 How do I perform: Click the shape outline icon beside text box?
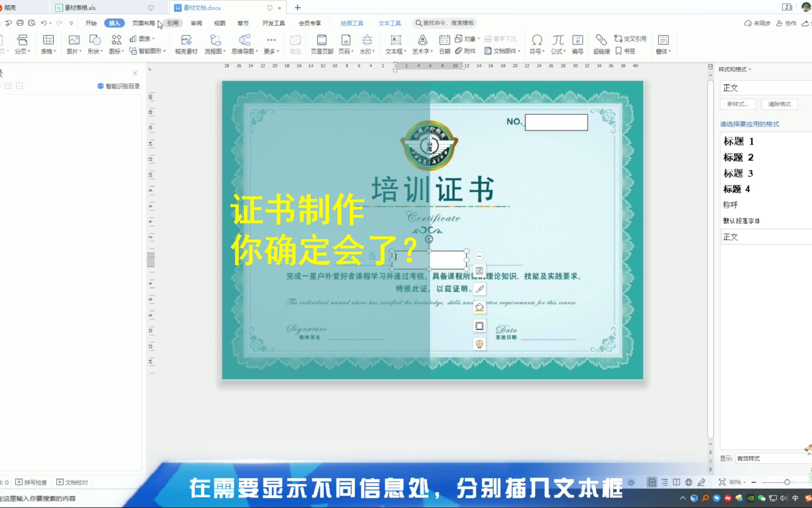pyautogui.click(x=479, y=326)
